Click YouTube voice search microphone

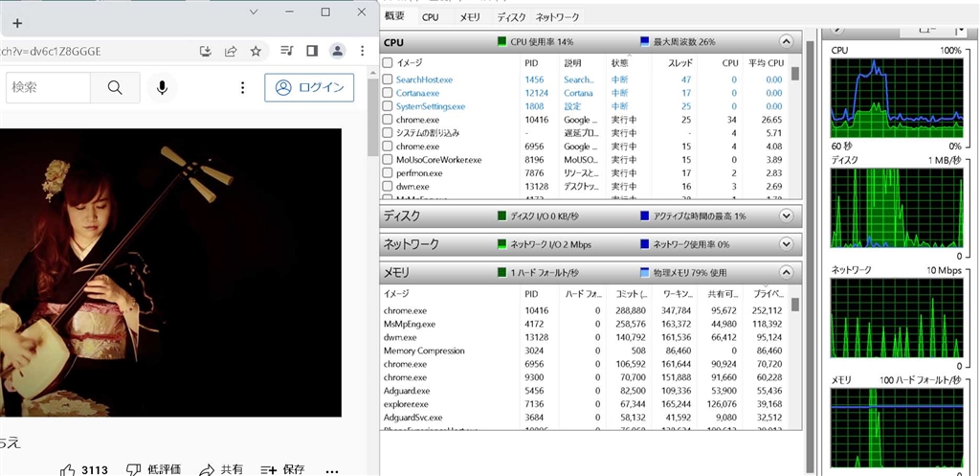pos(163,87)
